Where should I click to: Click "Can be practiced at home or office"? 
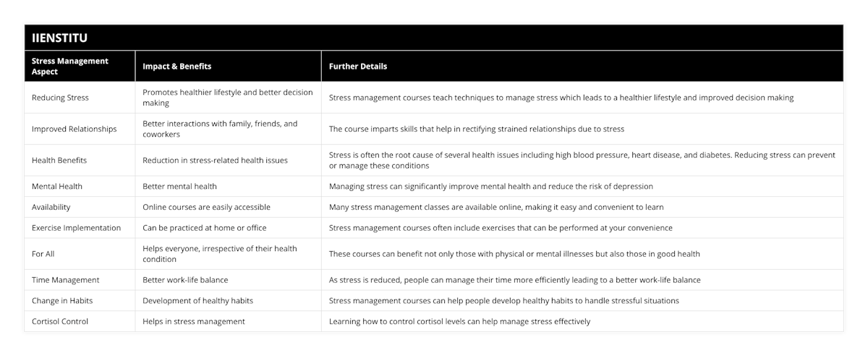coord(205,228)
